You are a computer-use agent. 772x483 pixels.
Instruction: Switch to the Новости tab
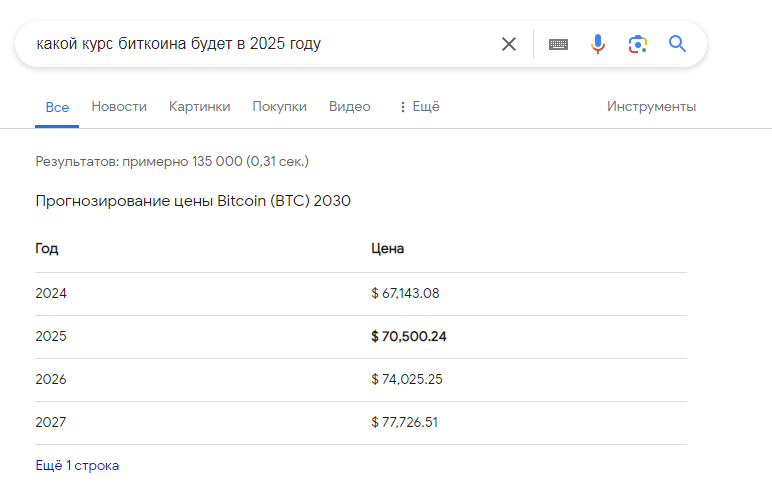(x=119, y=106)
